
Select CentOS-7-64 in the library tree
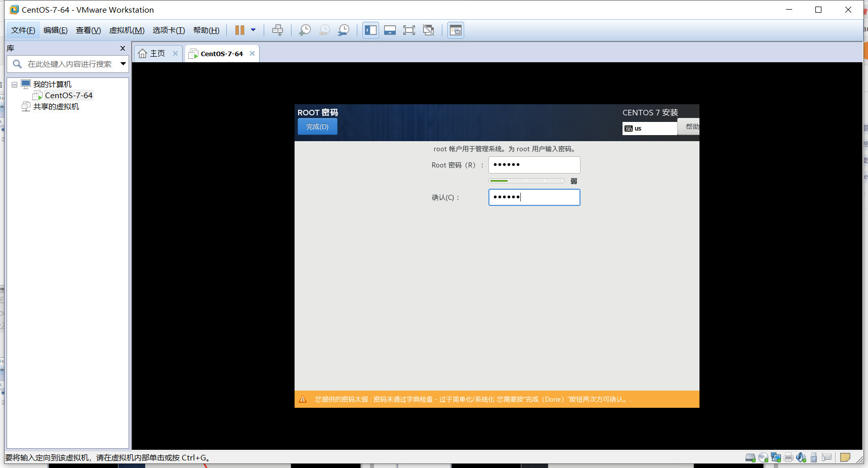(x=69, y=96)
